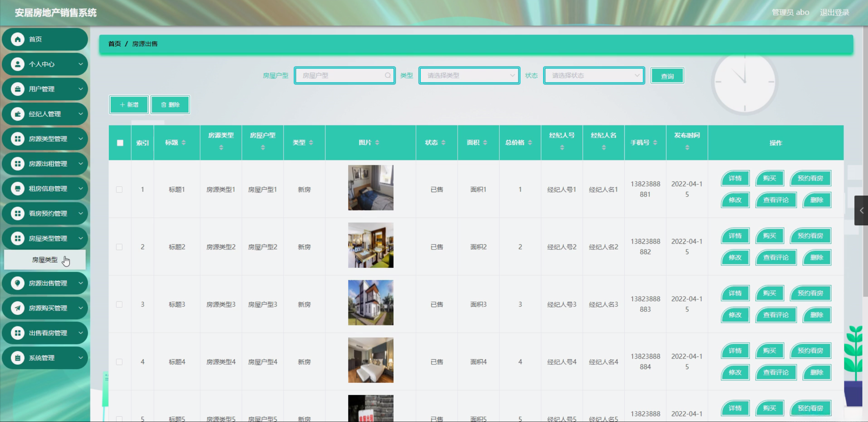
Task: Click the 个人中心 person icon
Action: coord(18,64)
